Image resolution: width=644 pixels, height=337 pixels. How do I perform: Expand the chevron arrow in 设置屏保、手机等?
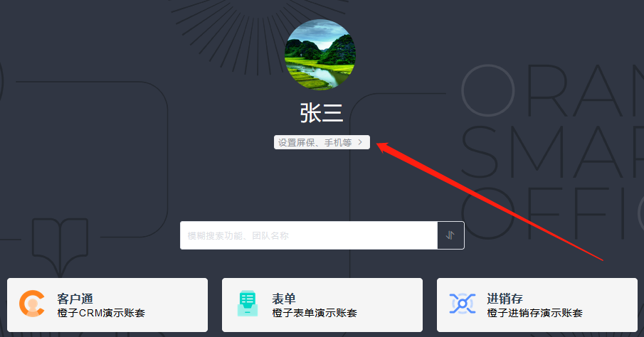tap(360, 142)
